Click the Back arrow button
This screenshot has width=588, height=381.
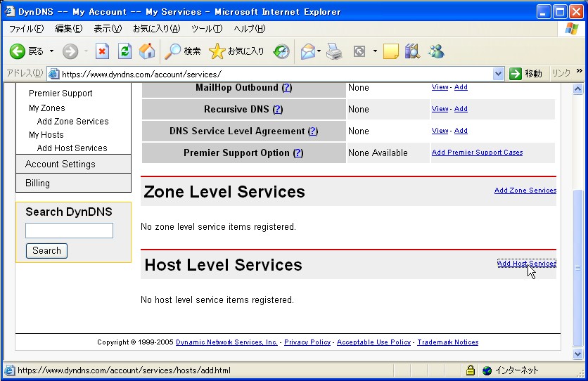click(x=18, y=51)
